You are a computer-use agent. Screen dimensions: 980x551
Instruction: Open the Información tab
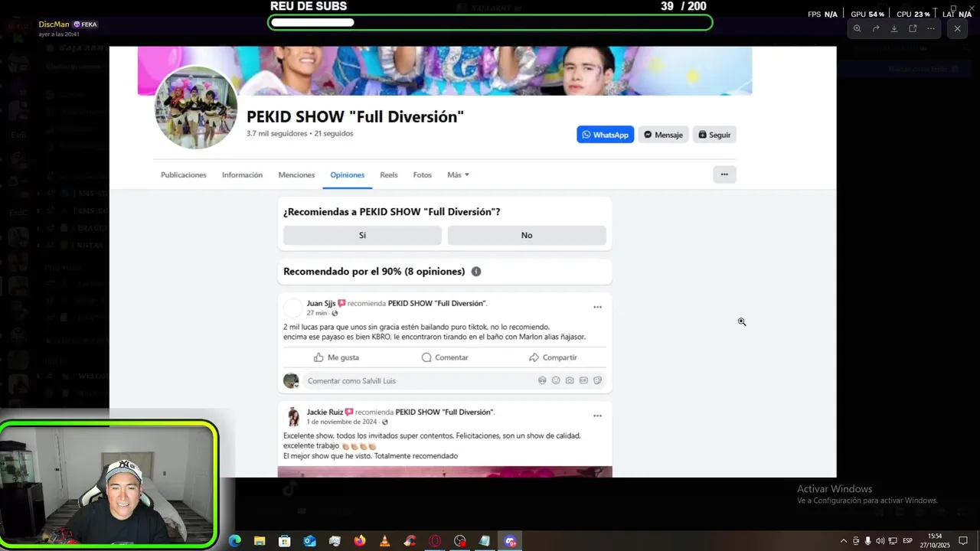pyautogui.click(x=242, y=174)
